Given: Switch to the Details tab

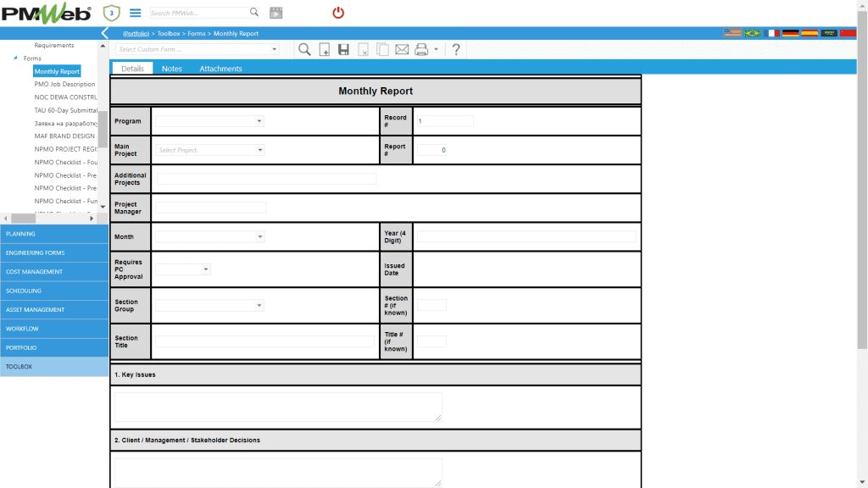Looking at the screenshot, I should tap(132, 69).
